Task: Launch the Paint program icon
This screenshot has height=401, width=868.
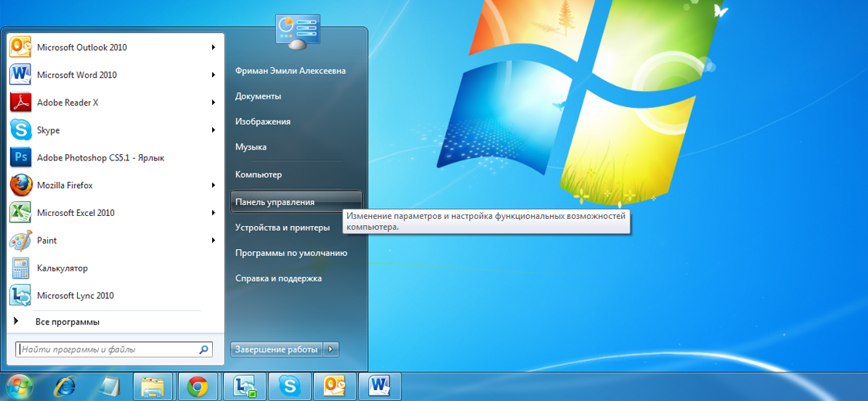Action: pyautogui.click(x=21, y=240)
